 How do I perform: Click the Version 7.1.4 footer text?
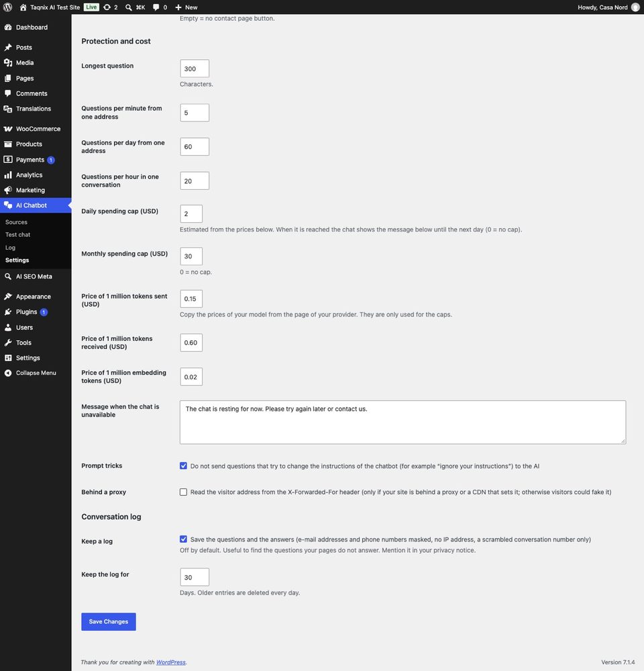[x=618, y=662]
